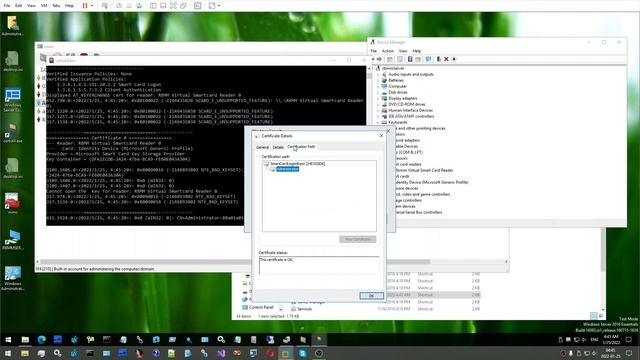This screenshot has width=640, height=360.
Task: Click the VMware pause button
Action: click(85, 6)
